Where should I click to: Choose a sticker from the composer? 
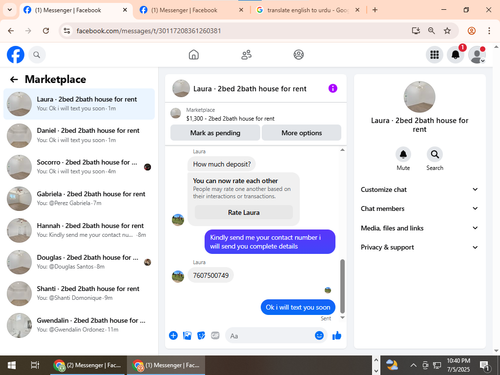tap(201, 335)
